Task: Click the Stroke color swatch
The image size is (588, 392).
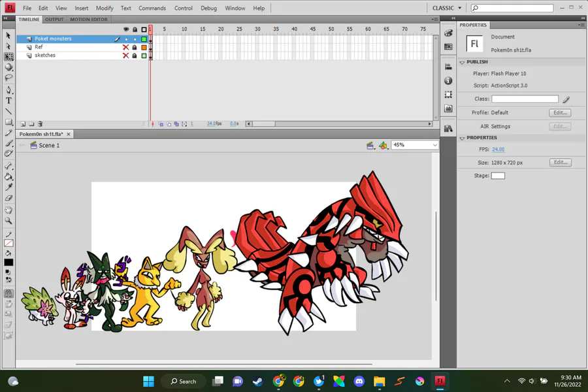Action: pyautogui.click(x=8, y=243)
